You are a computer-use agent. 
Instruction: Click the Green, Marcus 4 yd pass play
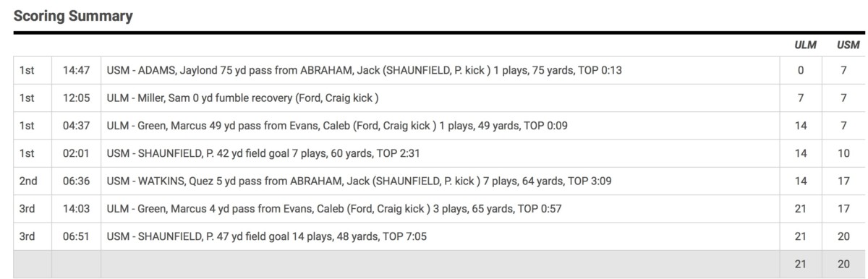tap(333, 209)
